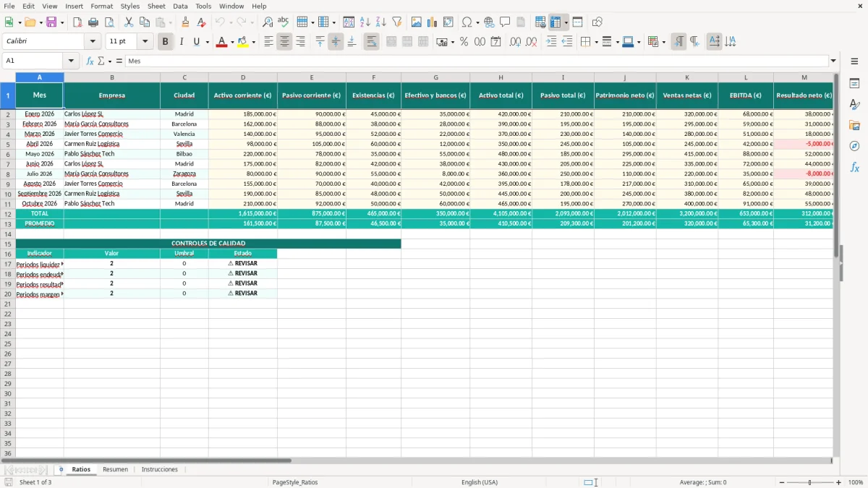Open the Calibri font name dropdown
Image resolution: width=868 pixels, height=488 pixels.
pyautogui.click(x=93, y=42)
